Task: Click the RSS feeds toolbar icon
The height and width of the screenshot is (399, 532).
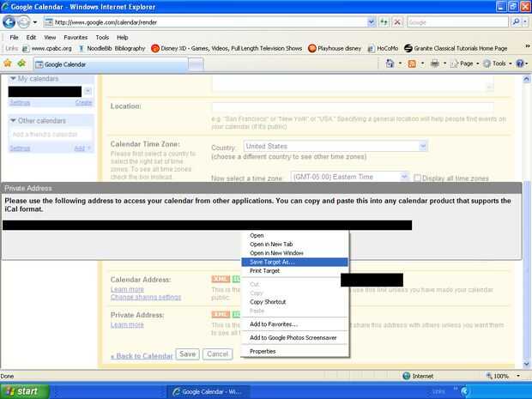Action: [x=412, y=63]
